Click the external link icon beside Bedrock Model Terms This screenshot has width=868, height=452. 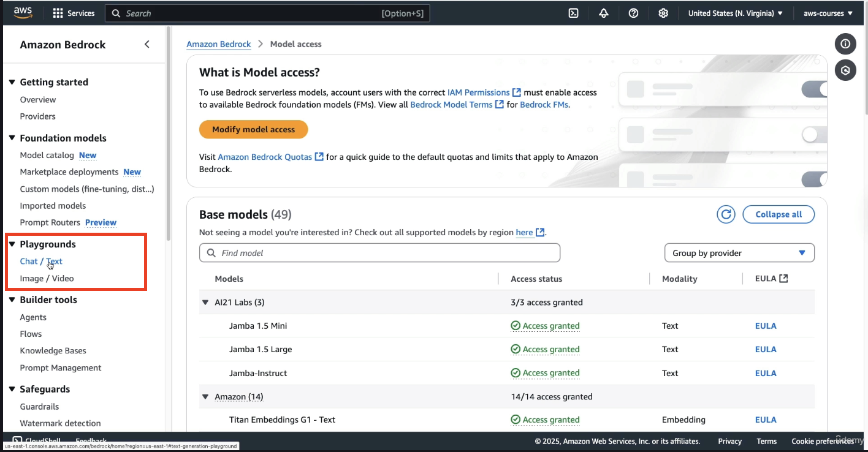[x=500, y=105]
